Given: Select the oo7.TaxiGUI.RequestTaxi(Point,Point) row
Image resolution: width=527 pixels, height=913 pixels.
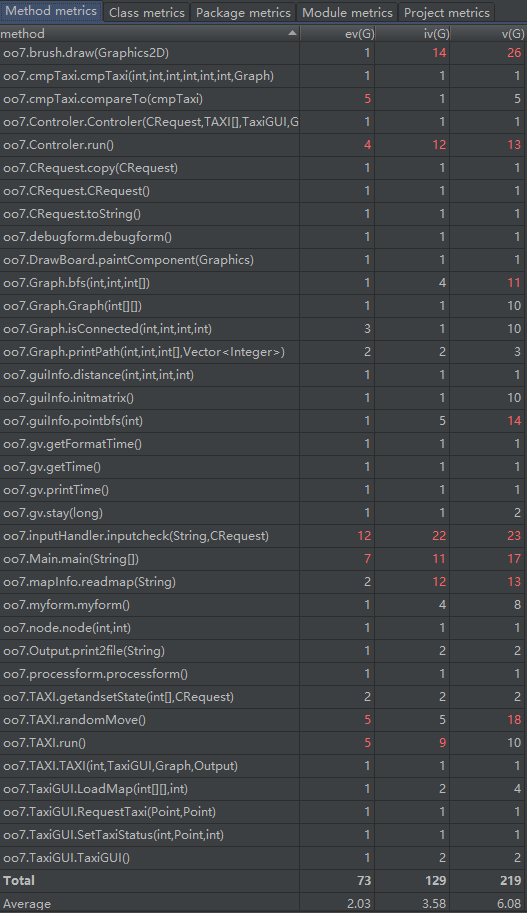Looking at the screenshot, I should (263, 812).
